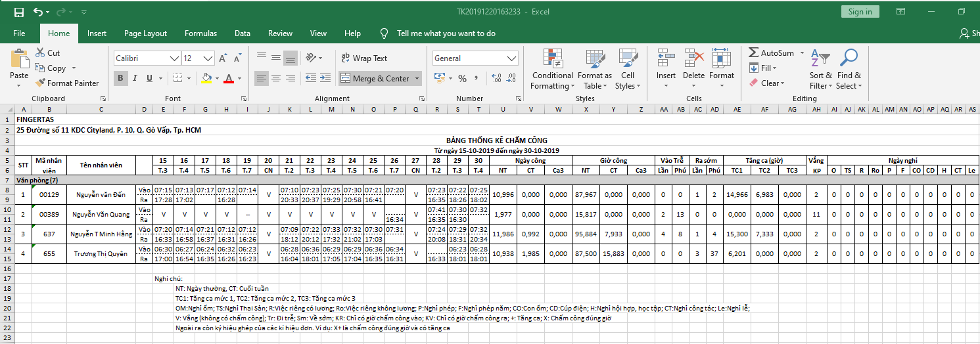The width and height of the screenshot is (980, 344).
Task: Click the AutoSum button
Action: 772,53
